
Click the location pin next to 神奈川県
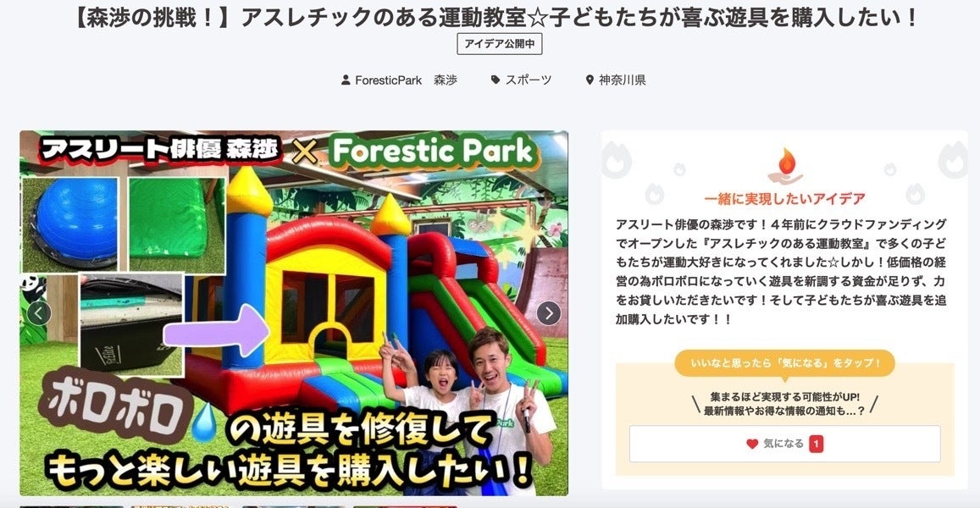pos(590,80)
